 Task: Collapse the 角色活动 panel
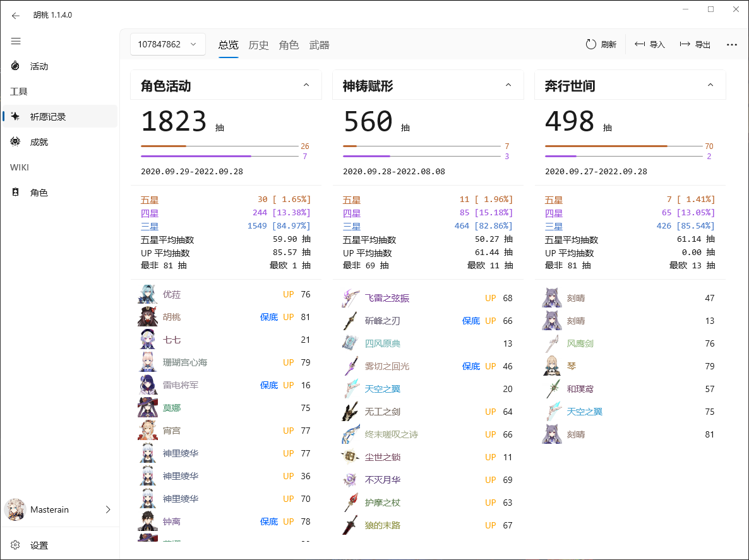tap(306, 85)
